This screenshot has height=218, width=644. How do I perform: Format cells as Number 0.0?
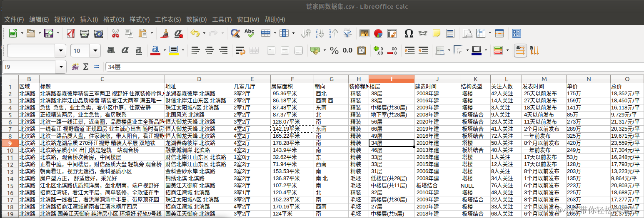pos(347,51)
